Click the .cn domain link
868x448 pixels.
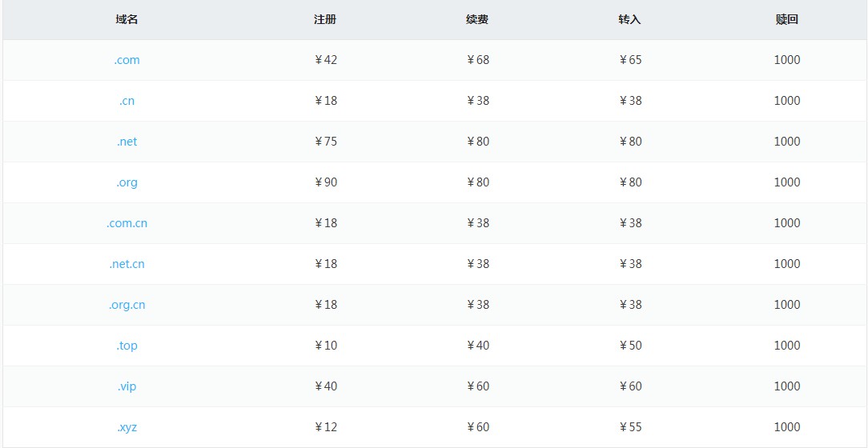pyautogui.click(x=127, y=101)
